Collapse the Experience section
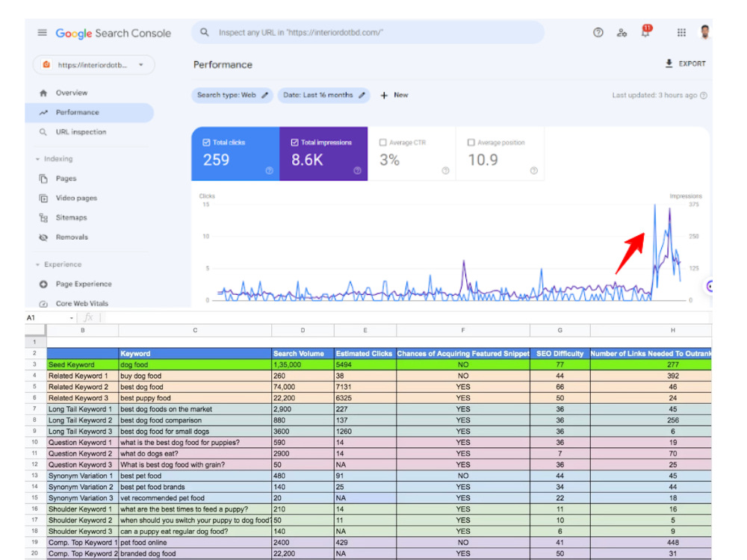 tap(37, 265)
